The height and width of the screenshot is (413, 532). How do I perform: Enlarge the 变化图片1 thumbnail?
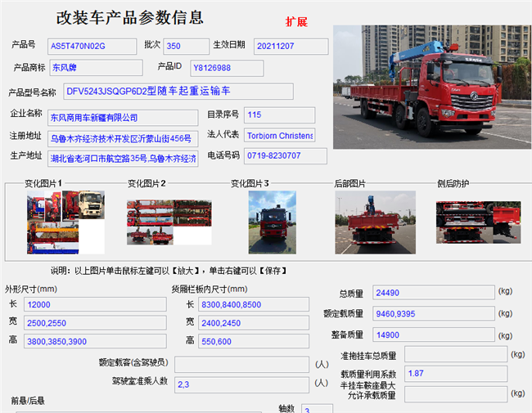65,221
